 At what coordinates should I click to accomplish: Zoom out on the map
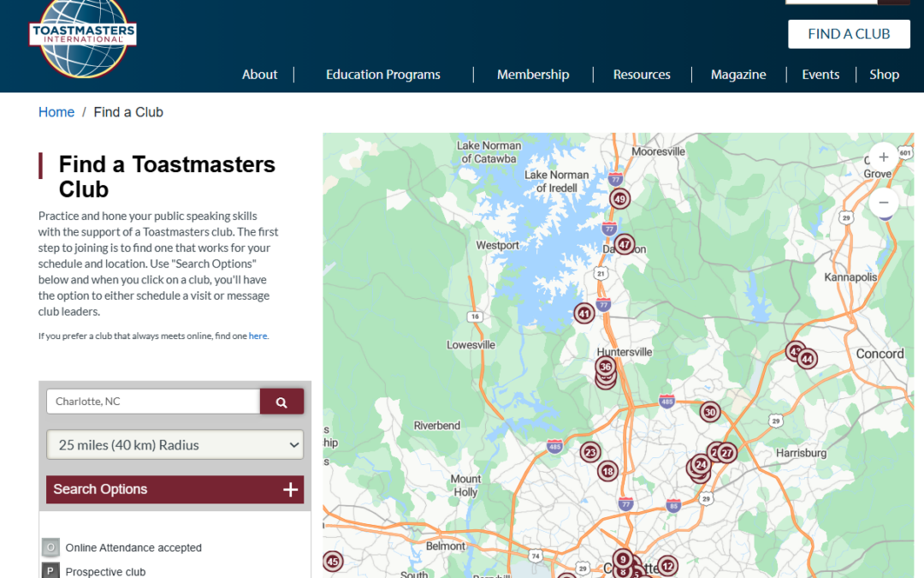(x=883, y=204)
